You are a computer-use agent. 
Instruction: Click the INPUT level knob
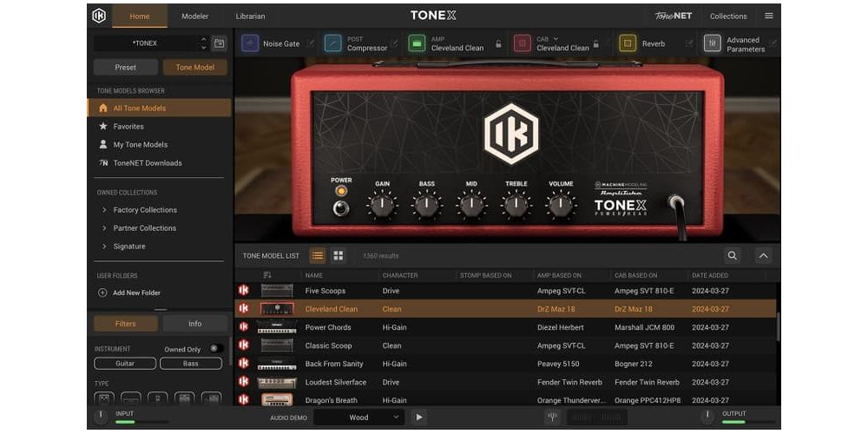coord(101,416)
